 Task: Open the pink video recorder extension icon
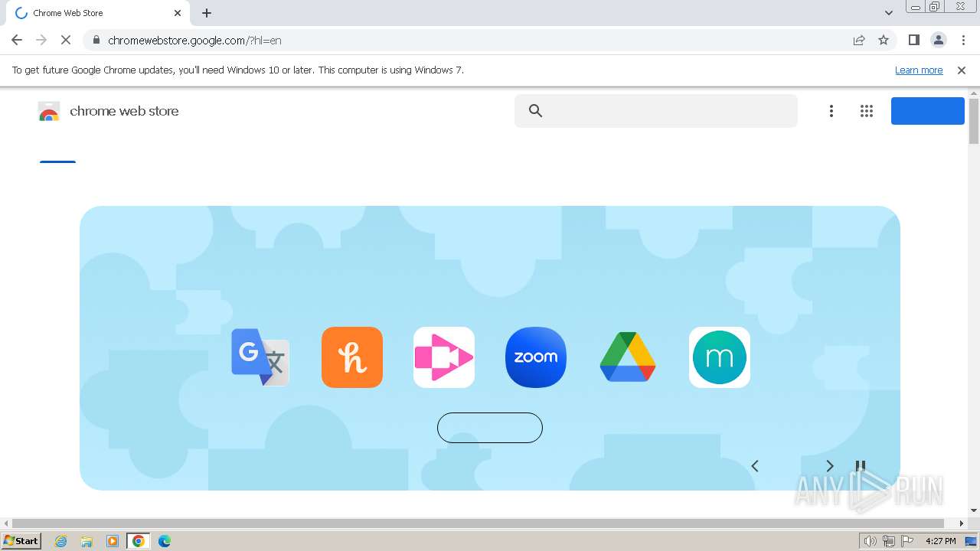(444, 357)
